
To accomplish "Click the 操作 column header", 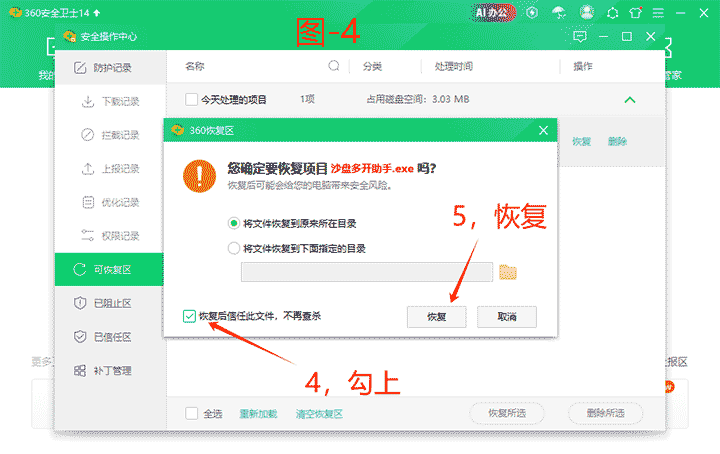I will tap(583, 67).
